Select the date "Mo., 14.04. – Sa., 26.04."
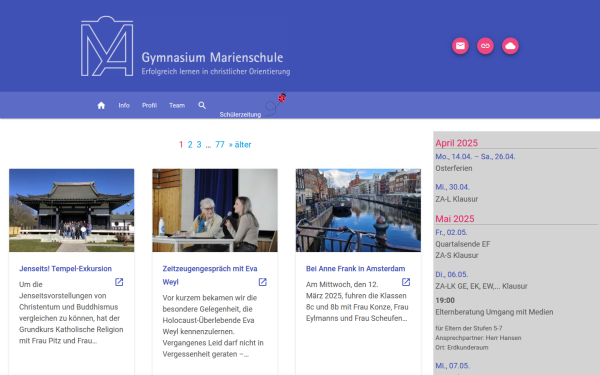The image size is (600, 375). 475,157
